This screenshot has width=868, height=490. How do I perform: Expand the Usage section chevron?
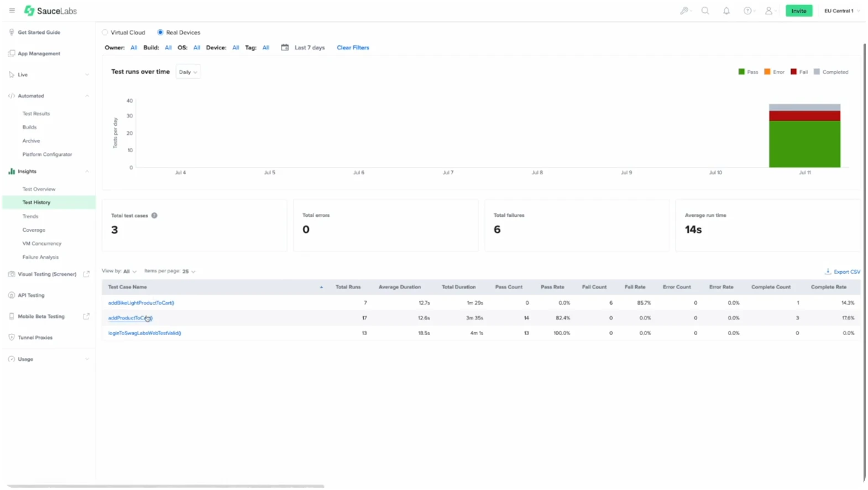pos(87,359)
